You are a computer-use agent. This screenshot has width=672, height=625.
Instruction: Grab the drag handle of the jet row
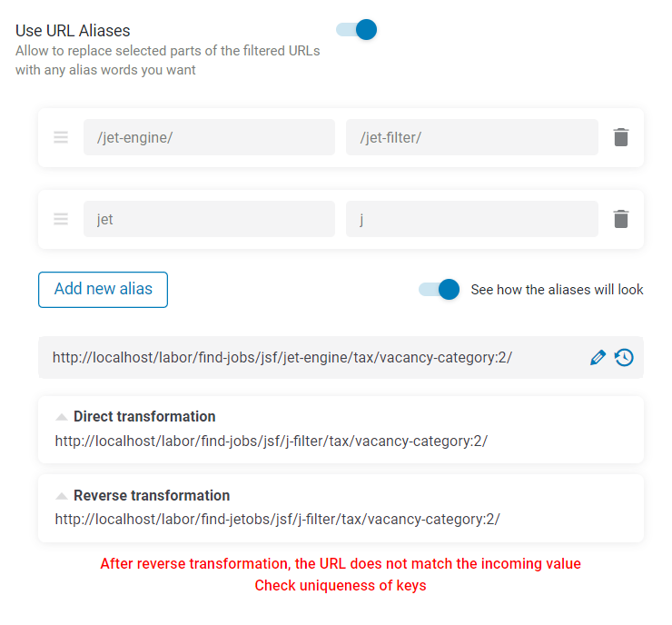(61, 219)
